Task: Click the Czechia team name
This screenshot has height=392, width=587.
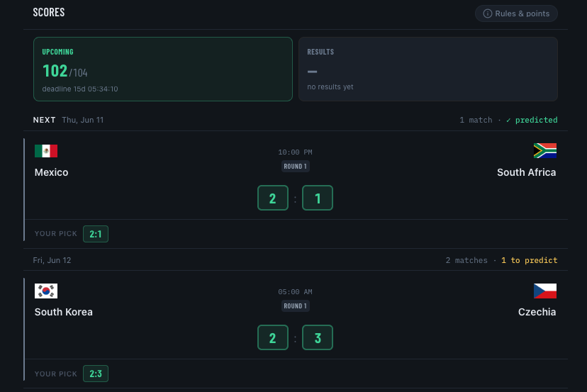Action: pyautogui.click(x=537, y=312)
